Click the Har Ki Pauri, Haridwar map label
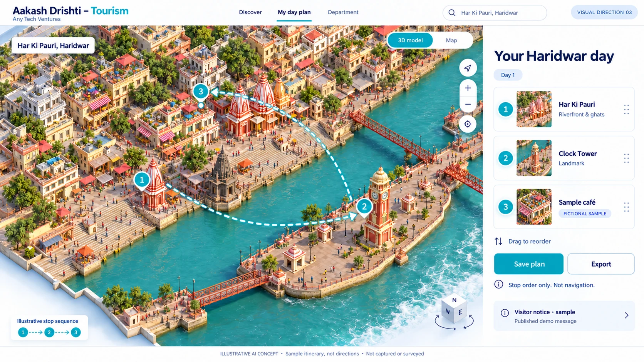This screenshot has height=362, width=644. click(53, 45)
